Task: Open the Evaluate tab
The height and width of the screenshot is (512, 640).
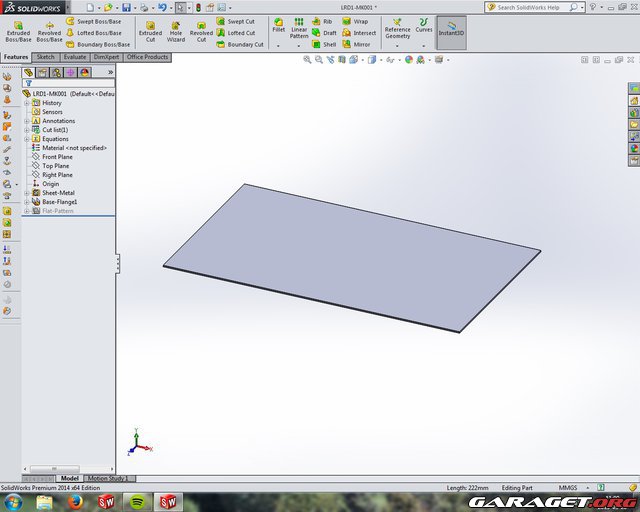Action: 75,57
